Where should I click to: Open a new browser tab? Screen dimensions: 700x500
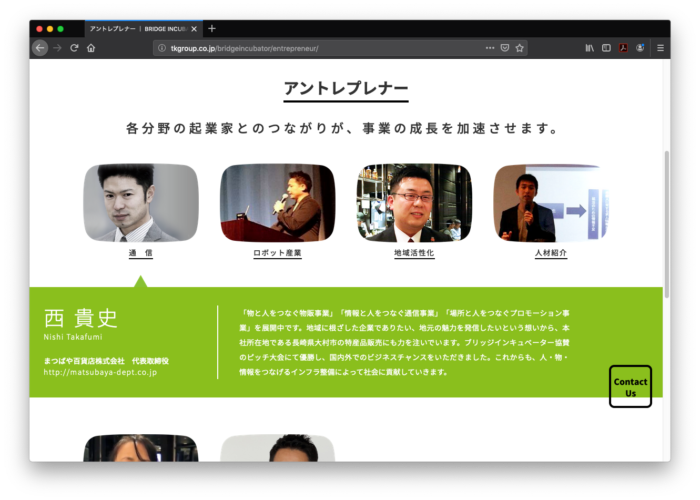tap(212, 29)
